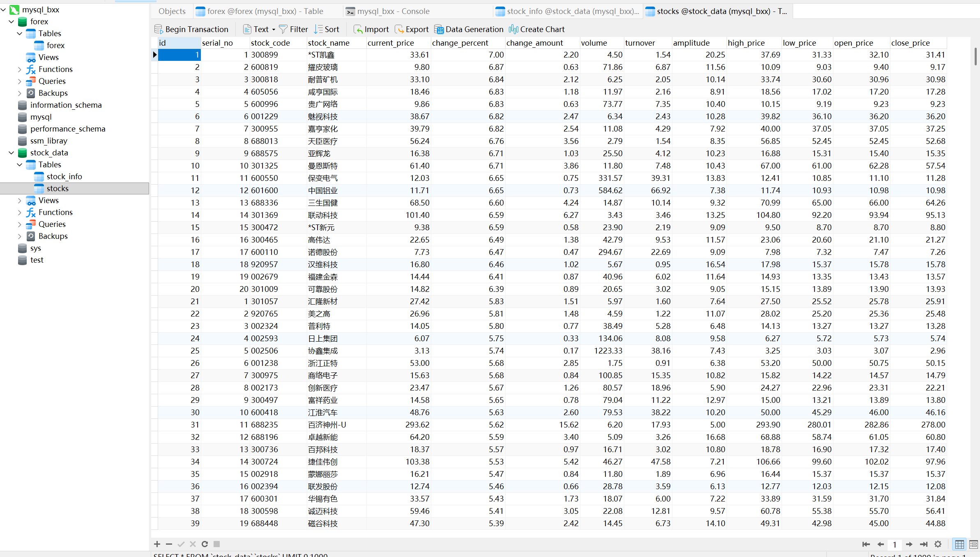
Task: Open the Import wizard
Action: pos(371,29)
